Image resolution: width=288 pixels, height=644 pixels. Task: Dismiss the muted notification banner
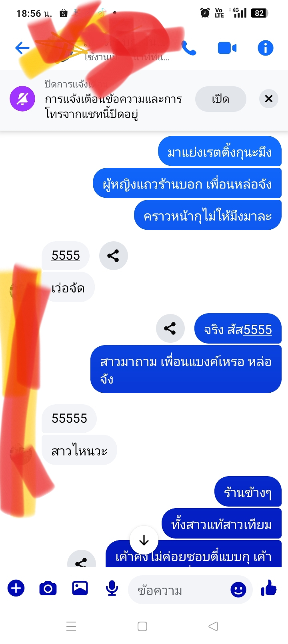tap(269, 99)
